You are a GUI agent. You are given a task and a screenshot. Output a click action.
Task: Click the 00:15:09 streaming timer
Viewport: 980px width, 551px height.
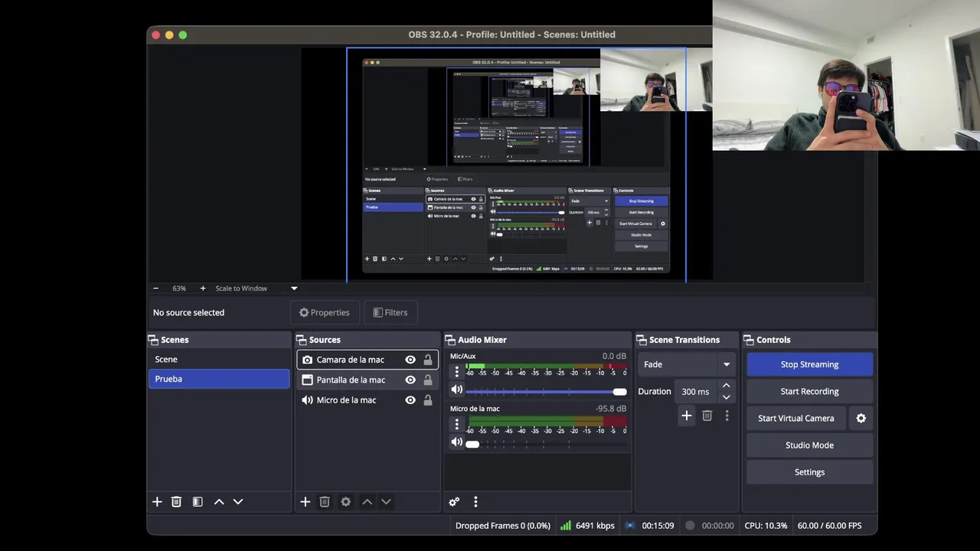tap(658, 526)
